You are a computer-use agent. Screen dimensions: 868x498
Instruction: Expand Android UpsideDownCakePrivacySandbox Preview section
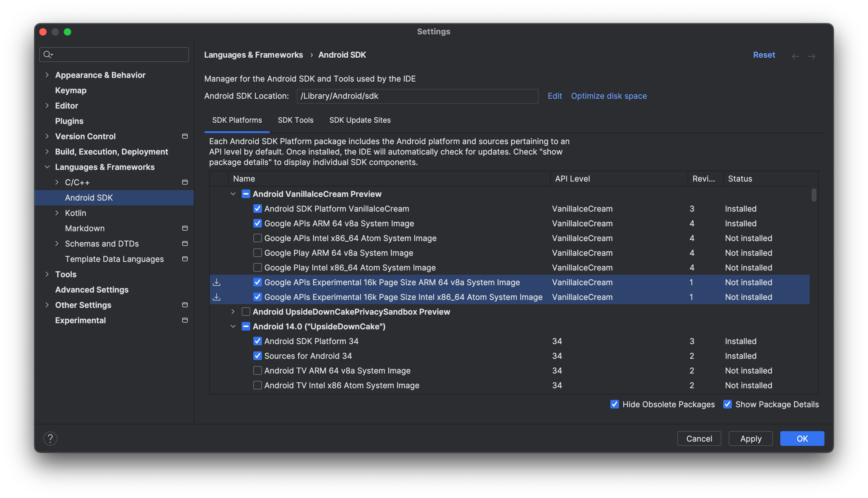[x=233, y=311]
